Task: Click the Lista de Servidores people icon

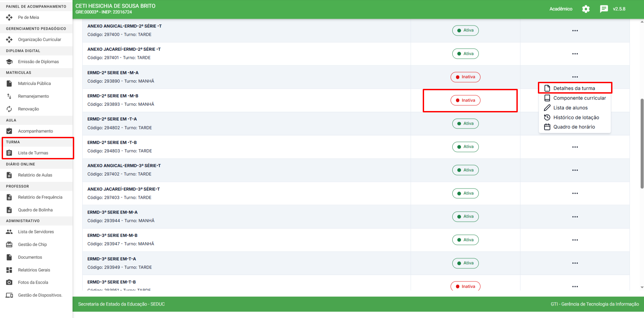Action: (9, 232)
